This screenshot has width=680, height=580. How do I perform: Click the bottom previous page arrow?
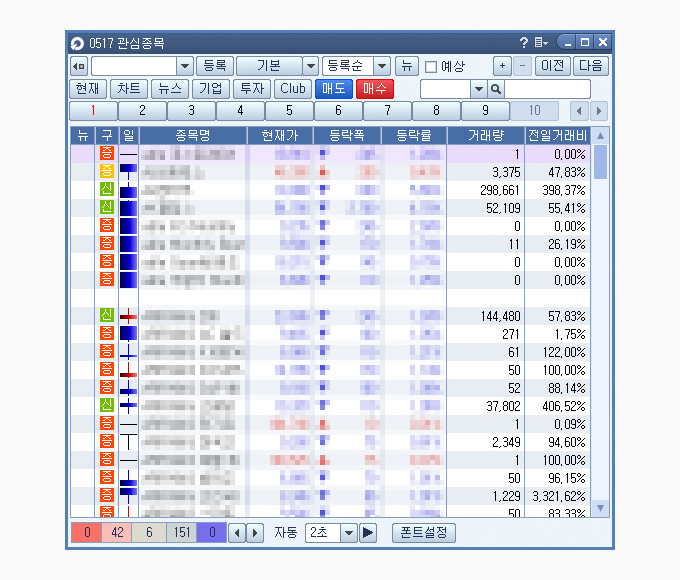pyautogui.click(x=237, y=533)
